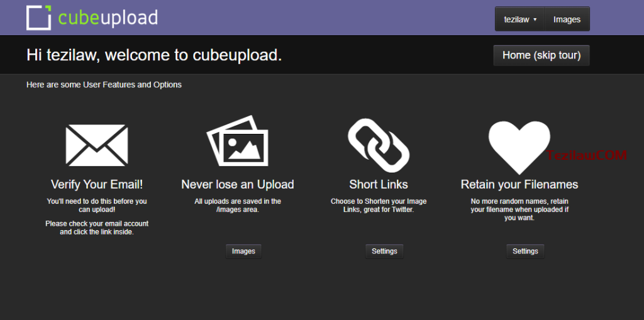Click the stacked photos icon
The height and width of the screenshot is (320, 644).
pos(237,141)
